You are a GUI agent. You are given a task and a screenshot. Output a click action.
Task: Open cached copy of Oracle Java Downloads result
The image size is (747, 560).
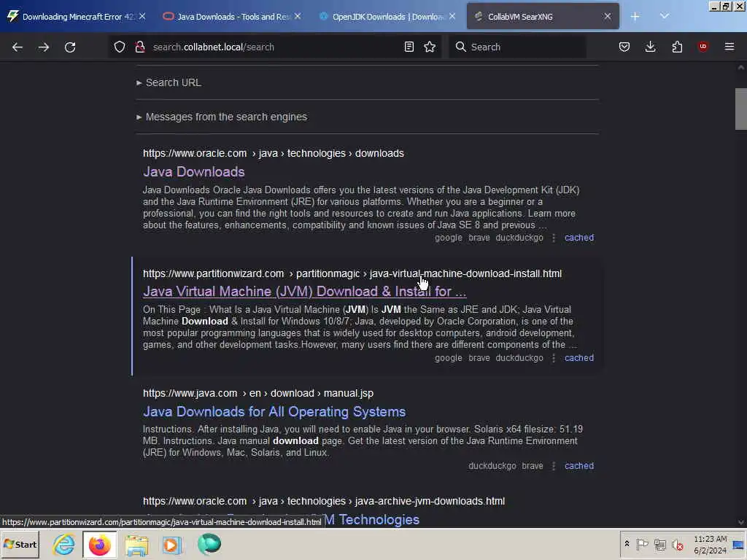click(579, 238)
